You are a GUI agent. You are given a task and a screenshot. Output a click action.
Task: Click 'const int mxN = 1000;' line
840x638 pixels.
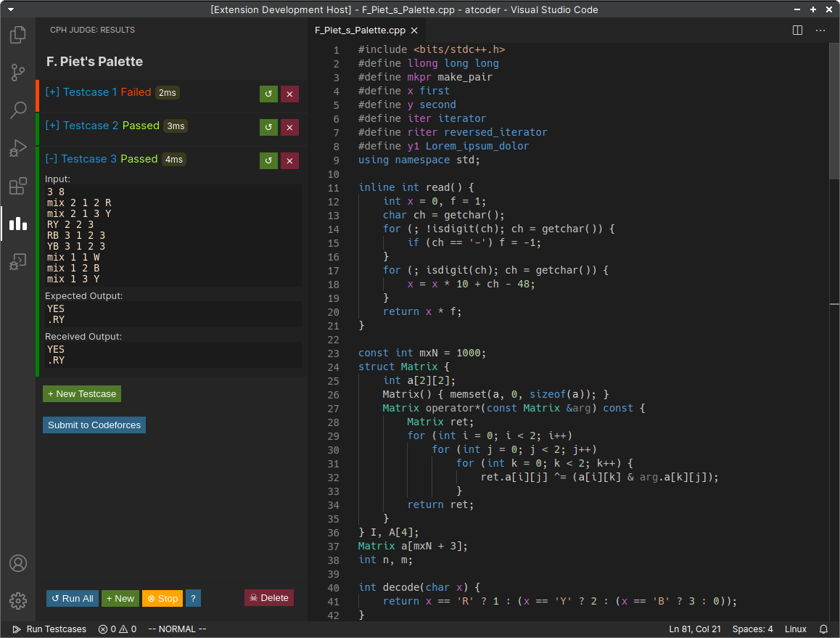pyautogui.click(x=422, y=353)
